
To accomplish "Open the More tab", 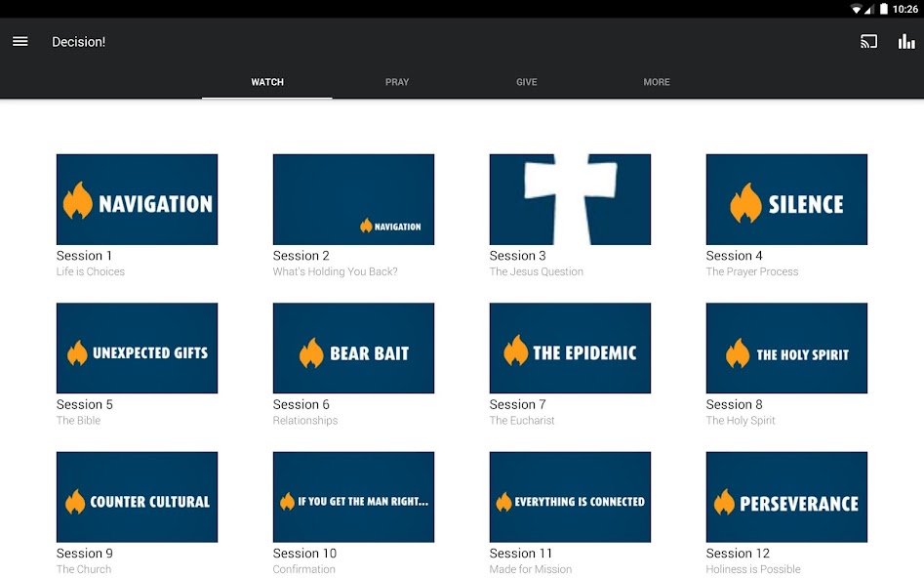I will pos(657,82).
